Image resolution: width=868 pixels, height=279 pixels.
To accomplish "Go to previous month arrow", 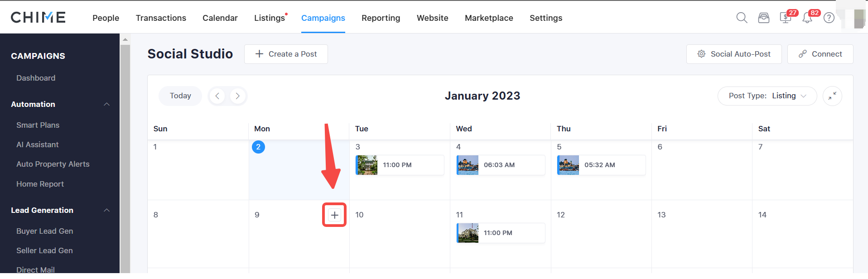I will pyautogui.click(x=217, y=96).
